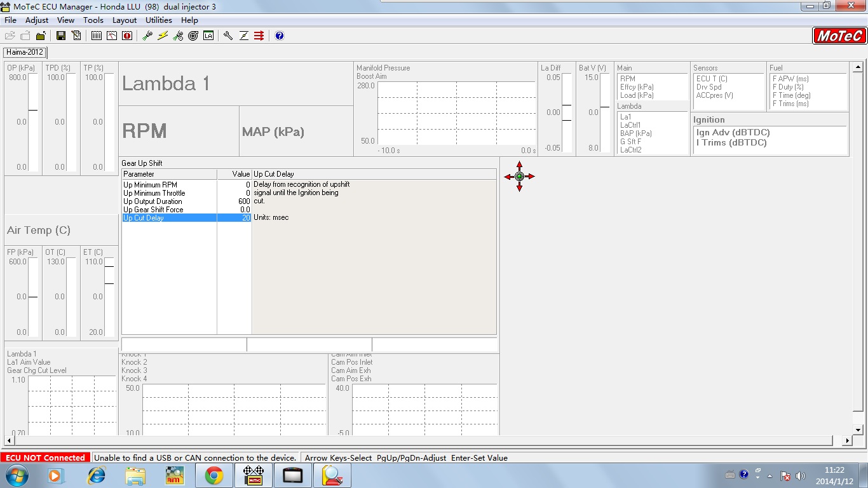Switch to the MoTeC checkered flag taskbar icon
This screenshot has height=488, width=868.
click(254, 475)
